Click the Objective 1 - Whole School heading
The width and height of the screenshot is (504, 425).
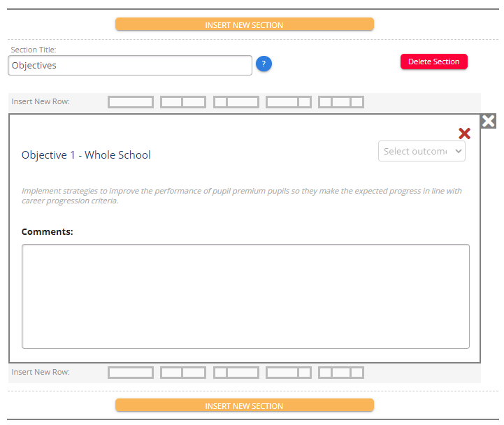click(x=86, y=155)
